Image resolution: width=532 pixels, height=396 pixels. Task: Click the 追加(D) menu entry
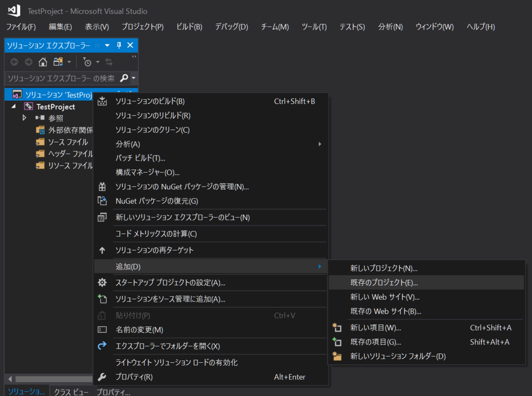(211, 267)
